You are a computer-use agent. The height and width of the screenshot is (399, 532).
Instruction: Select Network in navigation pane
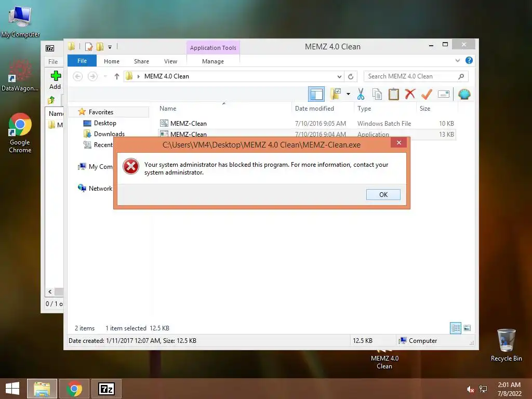tap(100, 188)
